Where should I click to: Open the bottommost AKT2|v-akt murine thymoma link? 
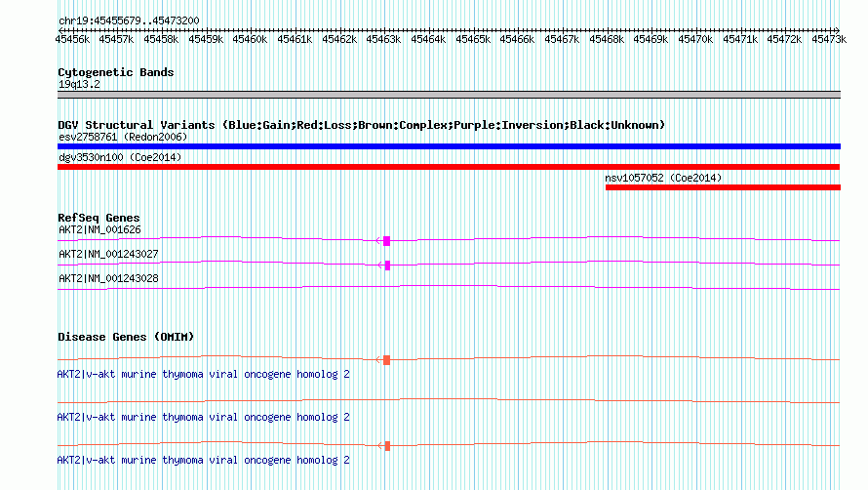point(203,461)
